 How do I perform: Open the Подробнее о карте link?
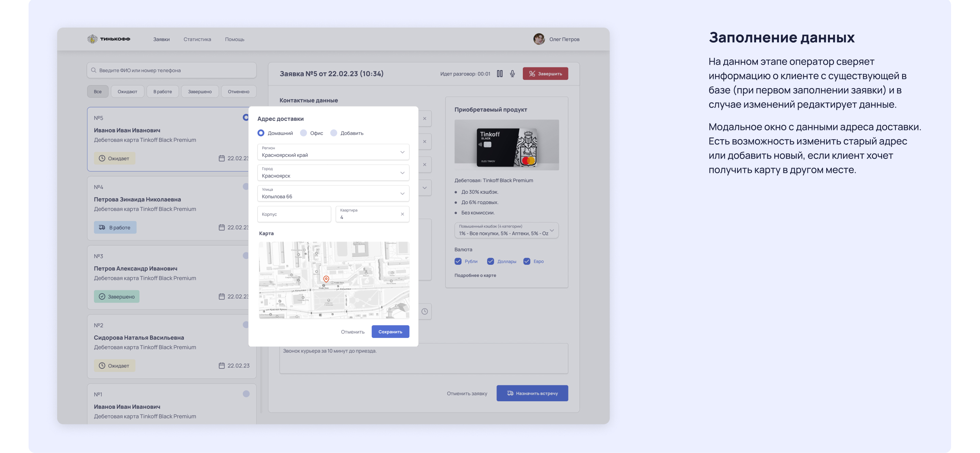pyautogui.click(x=475, y=275)
